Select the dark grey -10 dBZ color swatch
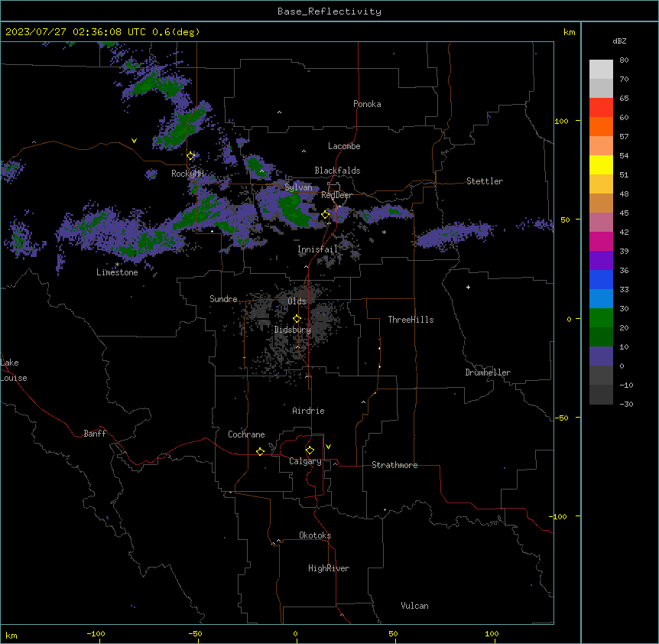Screen dimensions: 659x644 [601, 375]
